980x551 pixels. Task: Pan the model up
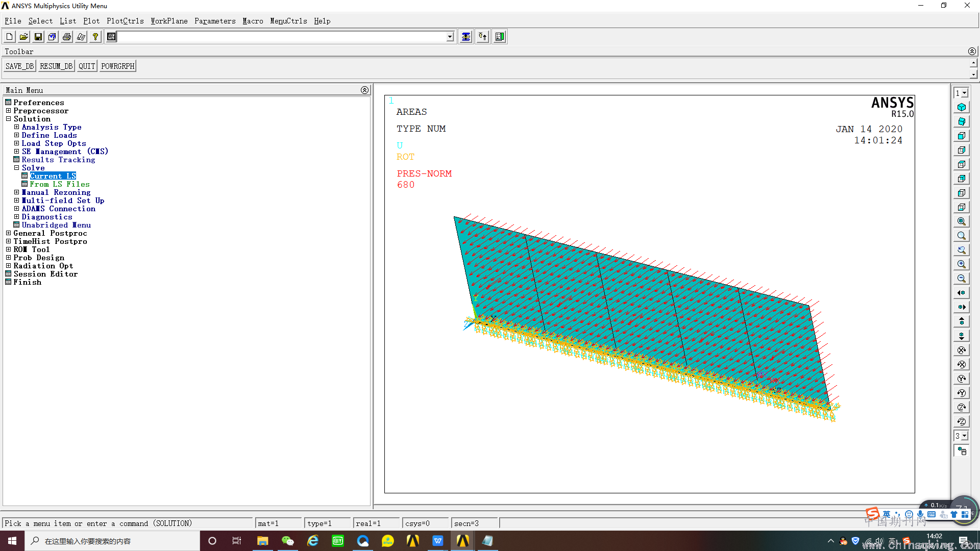pos(962,321)
